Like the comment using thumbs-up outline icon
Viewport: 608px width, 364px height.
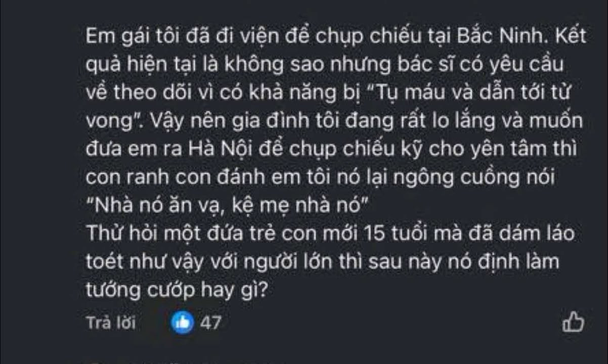pyautogui.click(x=573, y=322)
